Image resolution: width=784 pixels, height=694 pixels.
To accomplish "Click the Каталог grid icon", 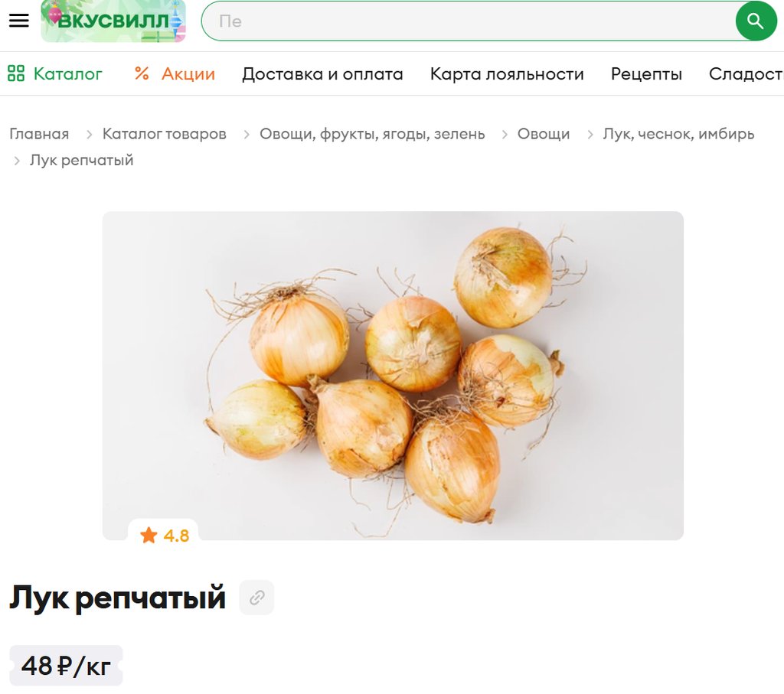I will (x=16, y=73).
